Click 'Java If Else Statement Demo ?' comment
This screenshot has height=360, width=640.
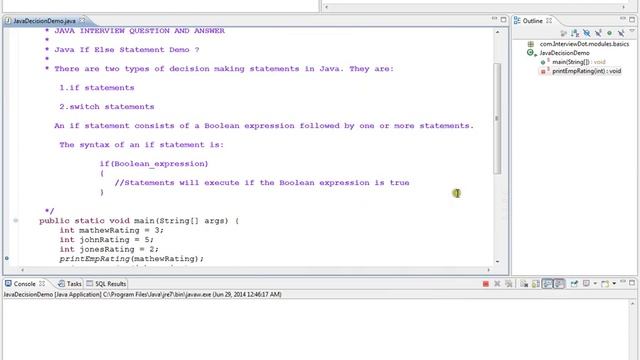pos(127,50)
